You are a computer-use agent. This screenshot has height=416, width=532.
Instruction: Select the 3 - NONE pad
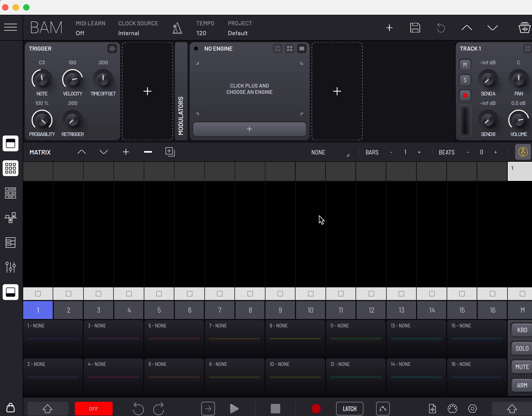pyautogui.click(x=114, y=339)
